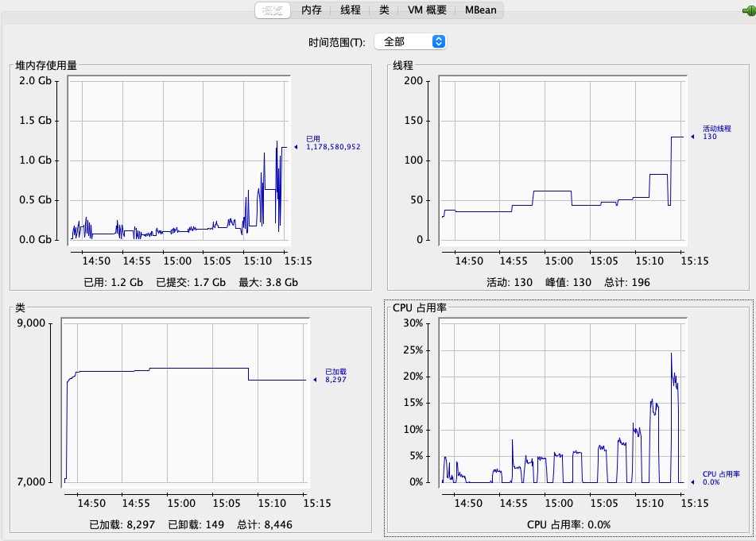Click the green connection status plug icon
Viewport: 756px width, 541px height.
click(746, 10)
